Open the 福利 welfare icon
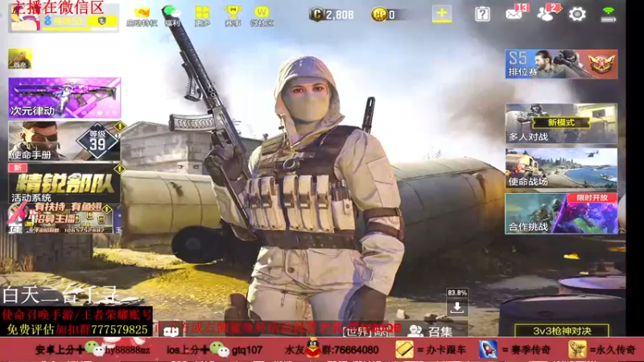644x362 pixels. (172, 16)
